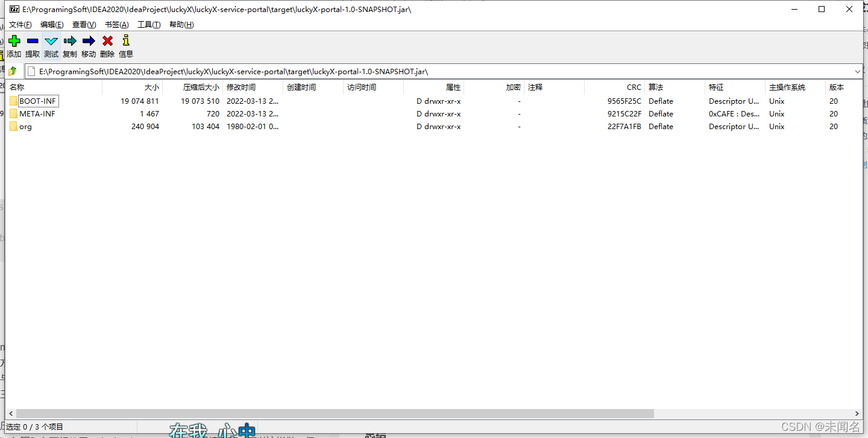
Task: Open the Info (信息) toolbar icon
Action: (x=126, y=41)
